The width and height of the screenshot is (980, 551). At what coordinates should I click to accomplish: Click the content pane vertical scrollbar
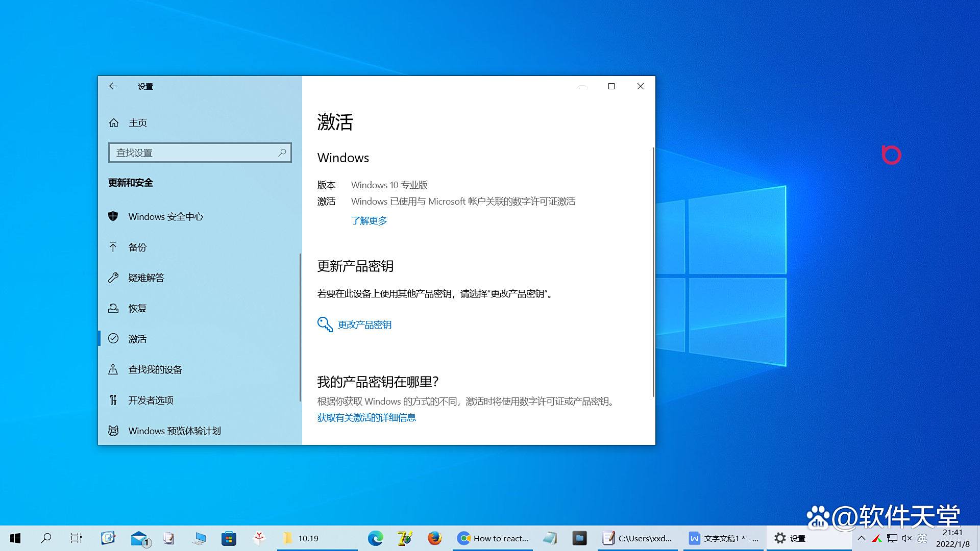653,272
